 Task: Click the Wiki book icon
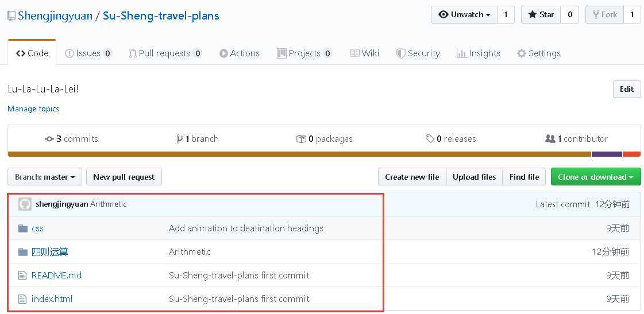[355, 53]
